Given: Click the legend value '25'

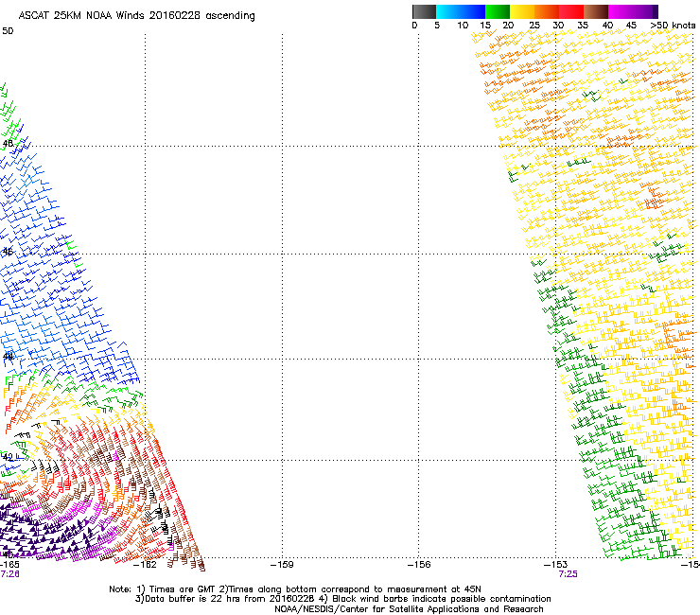Looking at the screenshot, I should point(534,26).
